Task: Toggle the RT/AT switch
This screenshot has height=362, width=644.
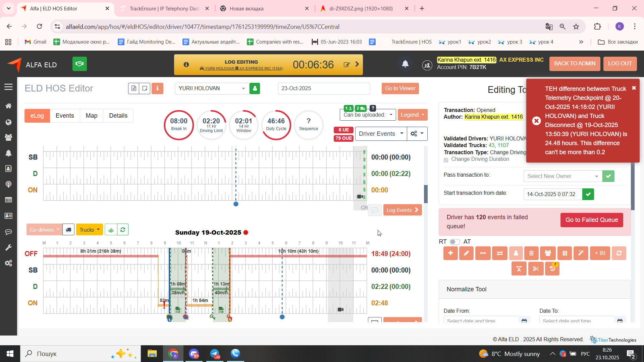Action: pos(455,242)
